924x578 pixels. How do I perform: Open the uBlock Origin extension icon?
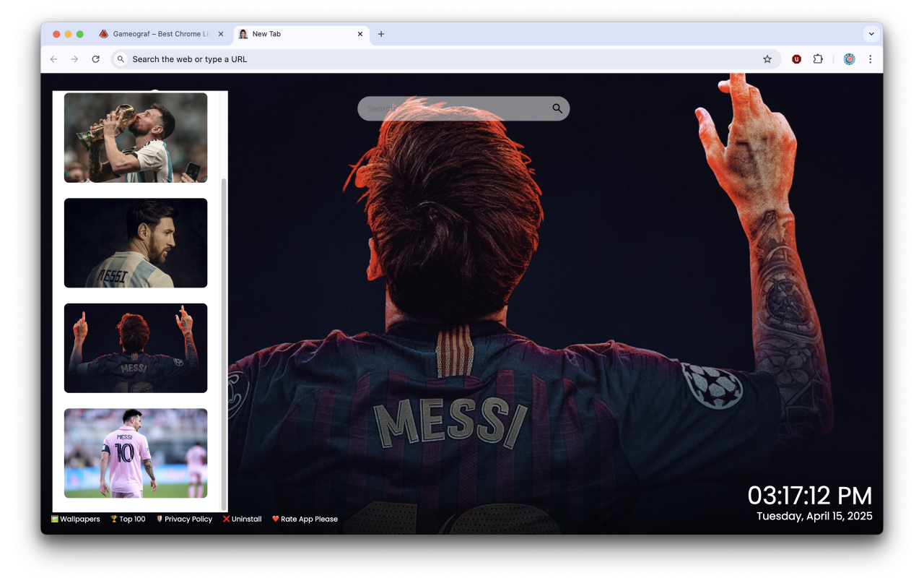[x=796, y=59]
